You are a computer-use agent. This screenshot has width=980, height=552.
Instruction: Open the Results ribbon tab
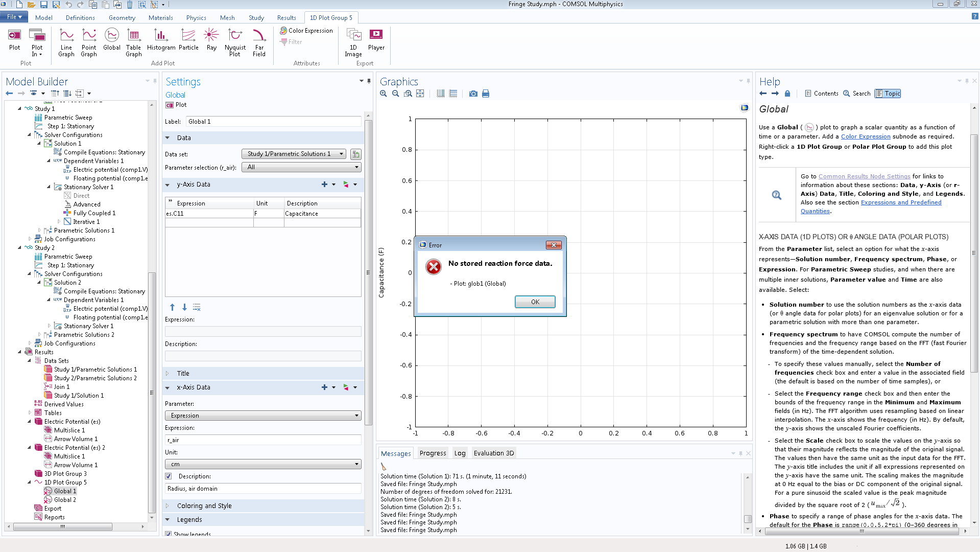point(286,17)
